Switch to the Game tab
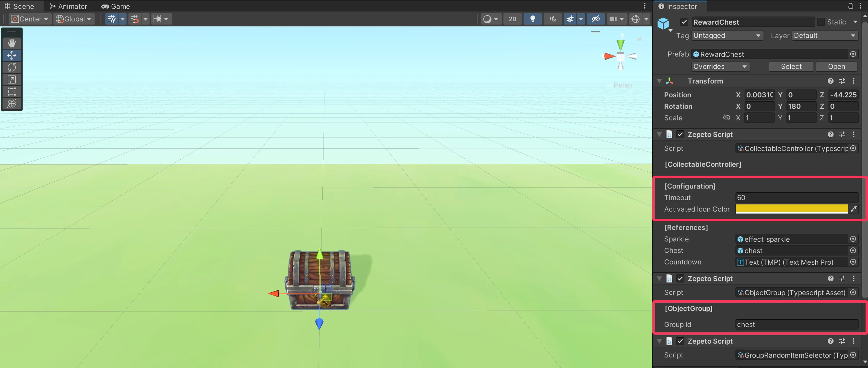The image size is (868, 368). coord(116,6)
